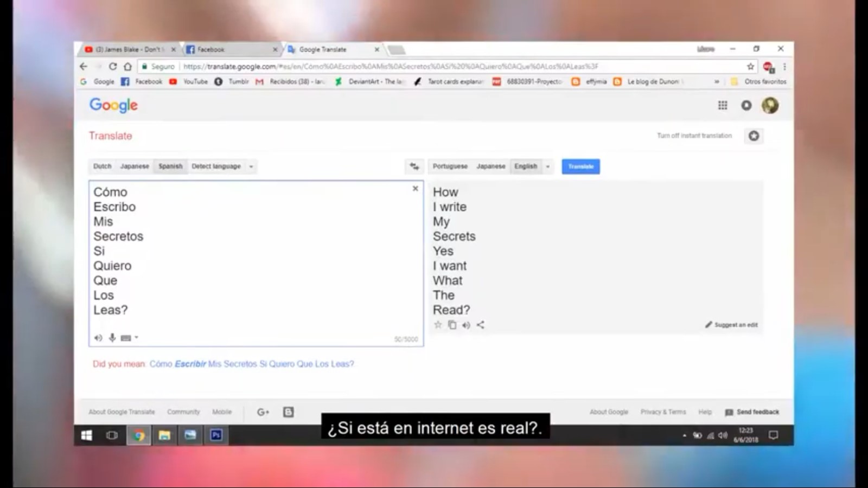This screenshot has height=488, width=868.
Task: Select Dutch as source language
Action: (x=102, y=166)
